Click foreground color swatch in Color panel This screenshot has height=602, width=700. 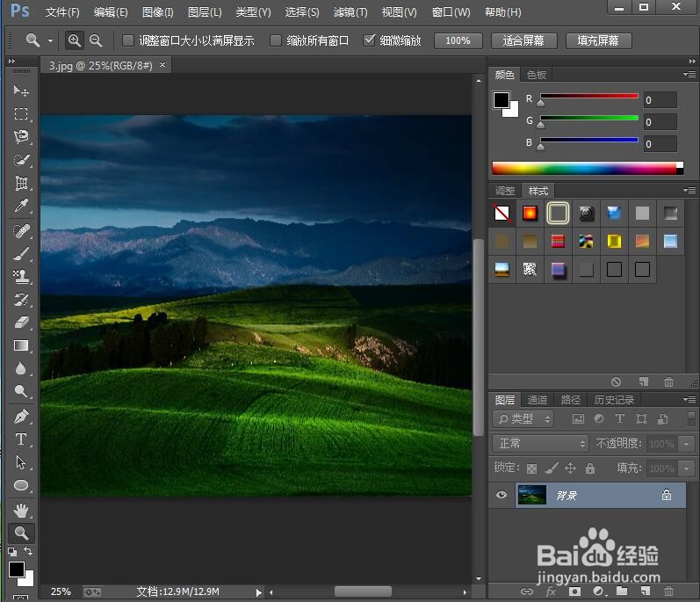coord(501,100)
